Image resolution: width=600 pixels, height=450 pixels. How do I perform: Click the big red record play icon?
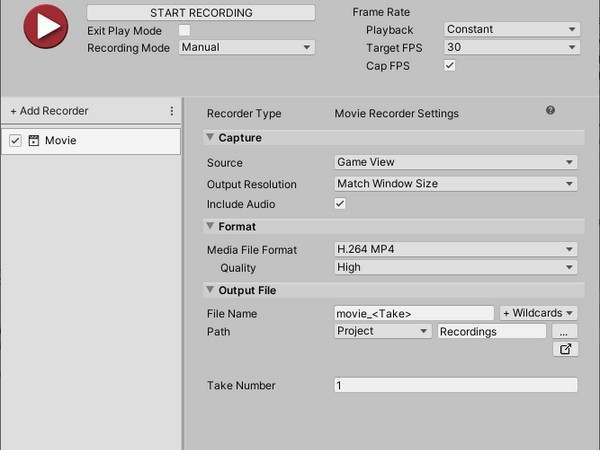click(46, 26)
